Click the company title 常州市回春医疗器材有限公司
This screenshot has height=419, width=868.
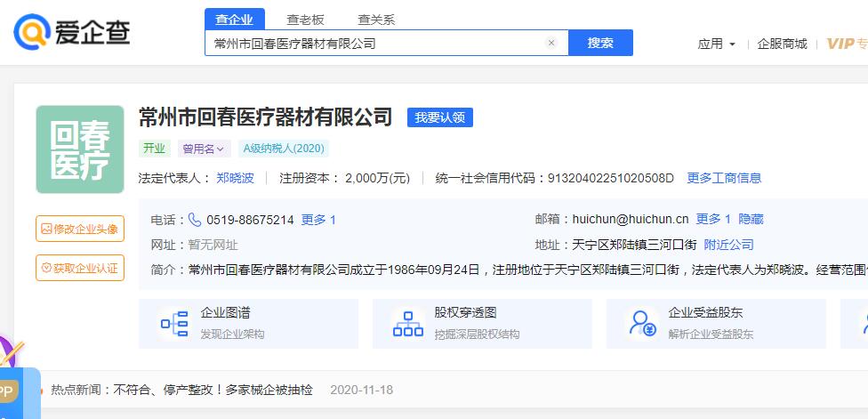pos(266,117)
